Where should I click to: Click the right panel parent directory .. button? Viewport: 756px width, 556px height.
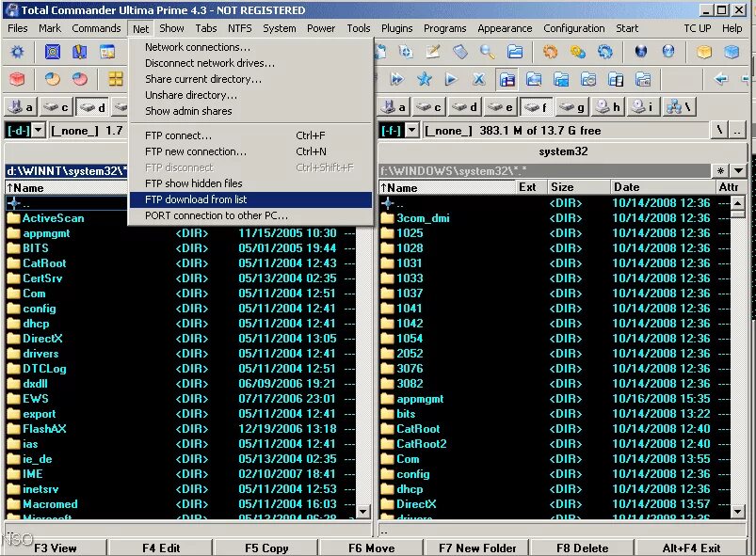(737, 130)
